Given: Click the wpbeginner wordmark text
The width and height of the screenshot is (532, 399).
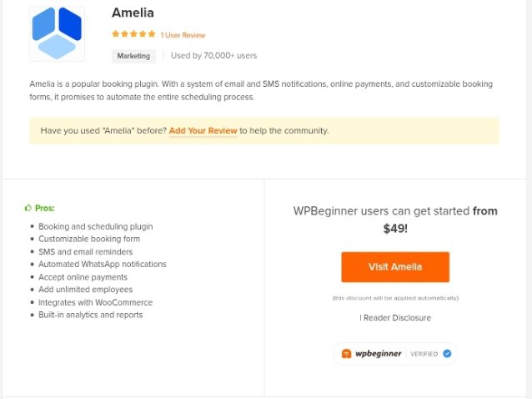Looking at the screenshot, I should [x=379, y=353].
